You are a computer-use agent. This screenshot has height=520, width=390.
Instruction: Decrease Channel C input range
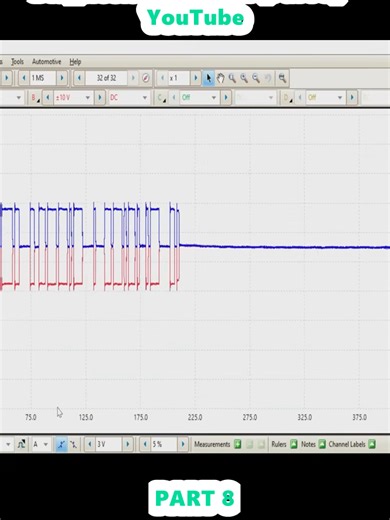pyautogui.click(x=174, y=98)
